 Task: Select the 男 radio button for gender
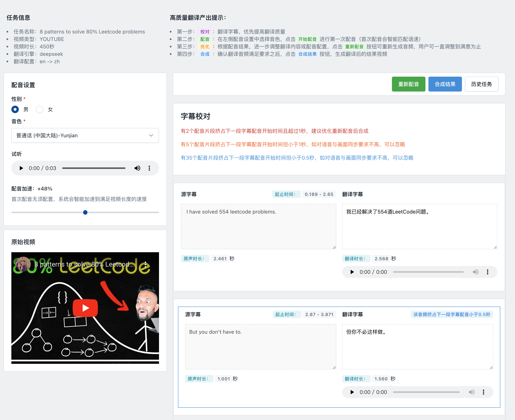tap(15, 109)
